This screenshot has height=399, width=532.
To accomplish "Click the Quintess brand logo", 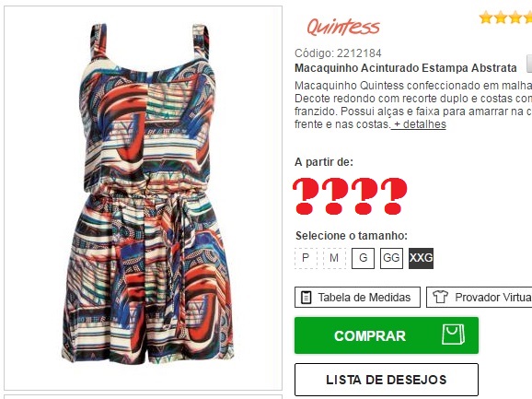I will coord(343,27).
